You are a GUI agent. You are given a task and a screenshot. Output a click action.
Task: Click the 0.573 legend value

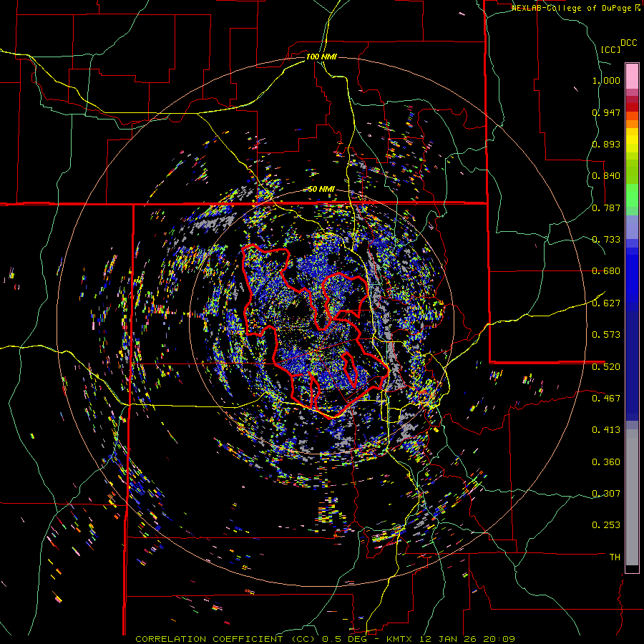coord(606,334)
